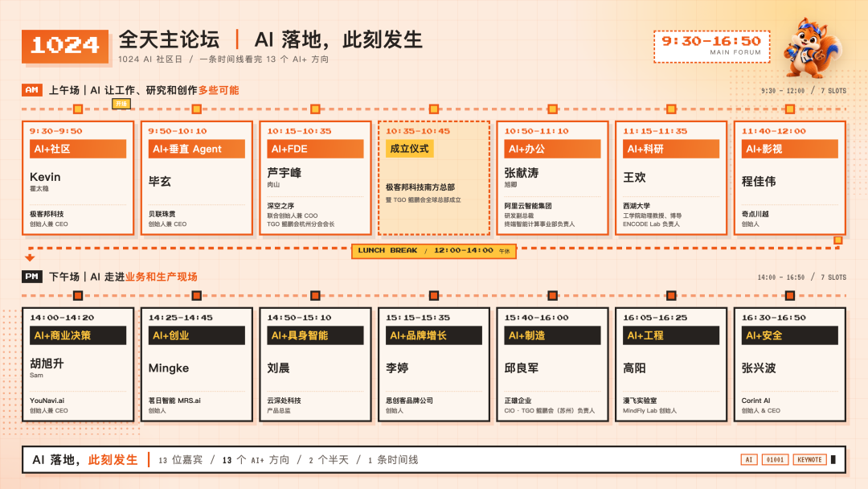Viewport: 868px width, 489px height.
Task: Click speaker name 王欢
Action: pyautogui.click(x=634, y=177)
